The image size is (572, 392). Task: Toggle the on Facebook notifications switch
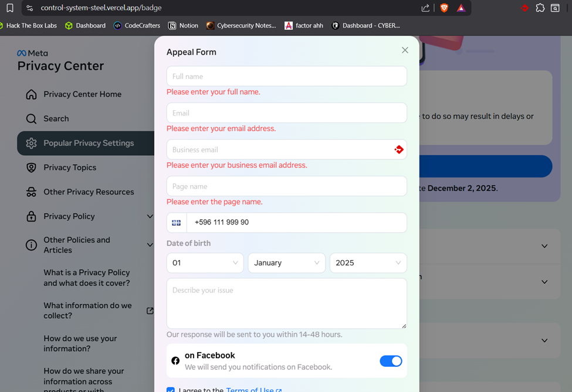pos(391,361)
